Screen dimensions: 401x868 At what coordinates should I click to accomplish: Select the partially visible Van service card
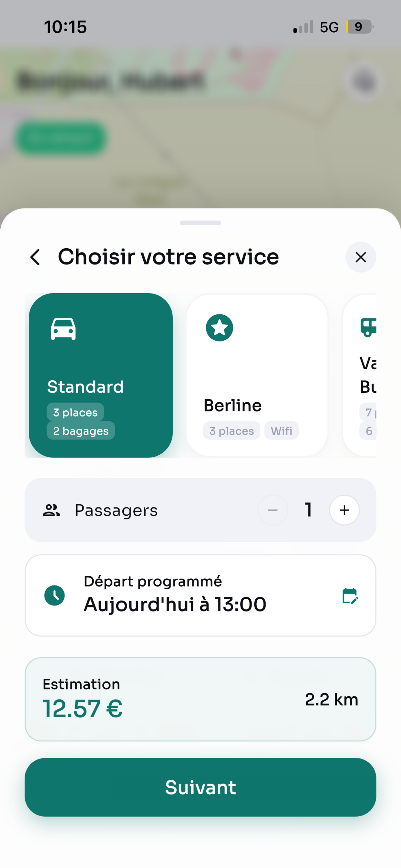(360, 375)
